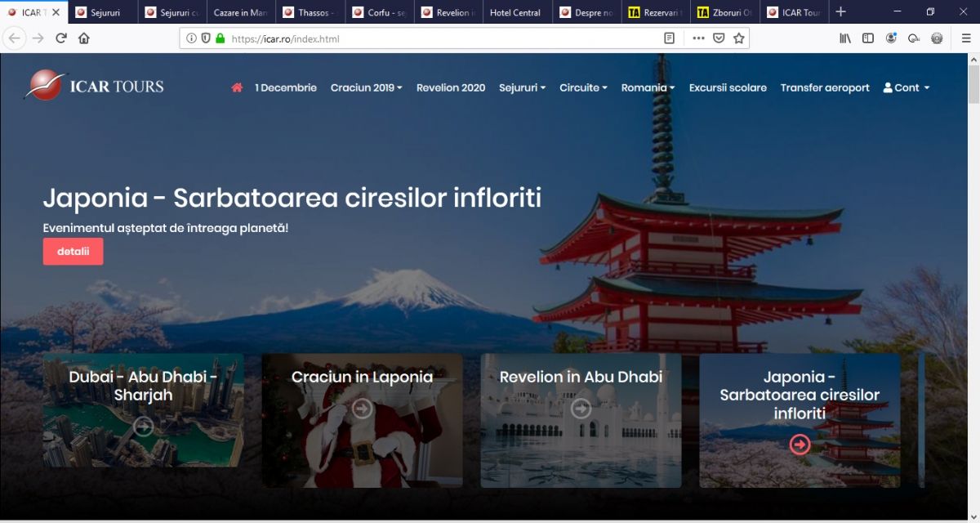980x523 pixels.
Task: Switch to the Hotel Central tab
Action: click(x=515, y=12)
